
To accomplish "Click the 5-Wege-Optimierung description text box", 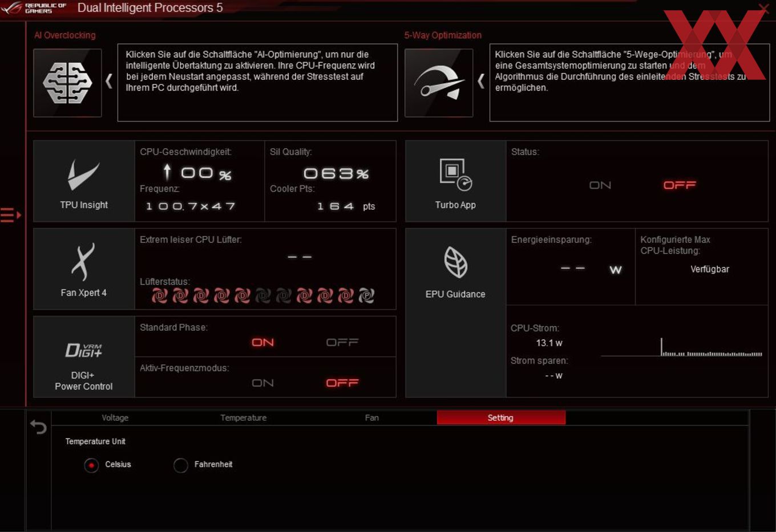I will click(629, 83).
